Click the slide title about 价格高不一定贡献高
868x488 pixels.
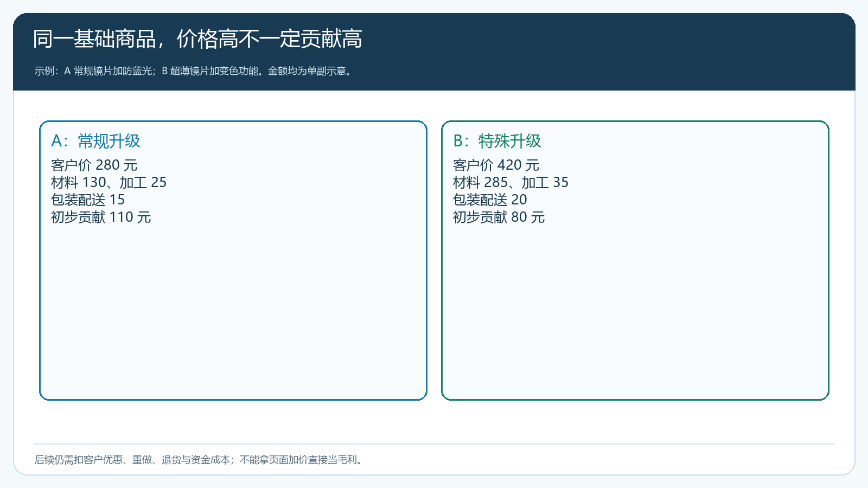point(197,39)
